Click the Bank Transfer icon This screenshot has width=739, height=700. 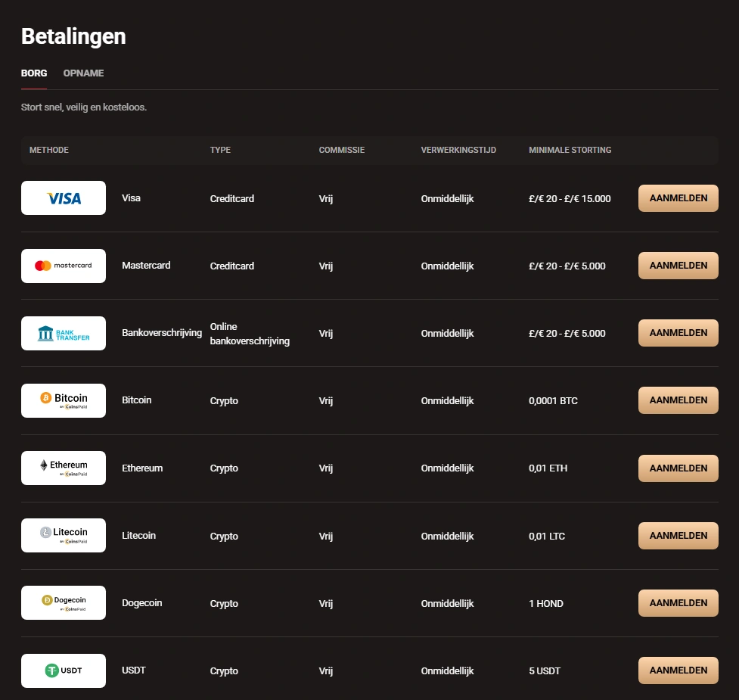tap(64, 333)
